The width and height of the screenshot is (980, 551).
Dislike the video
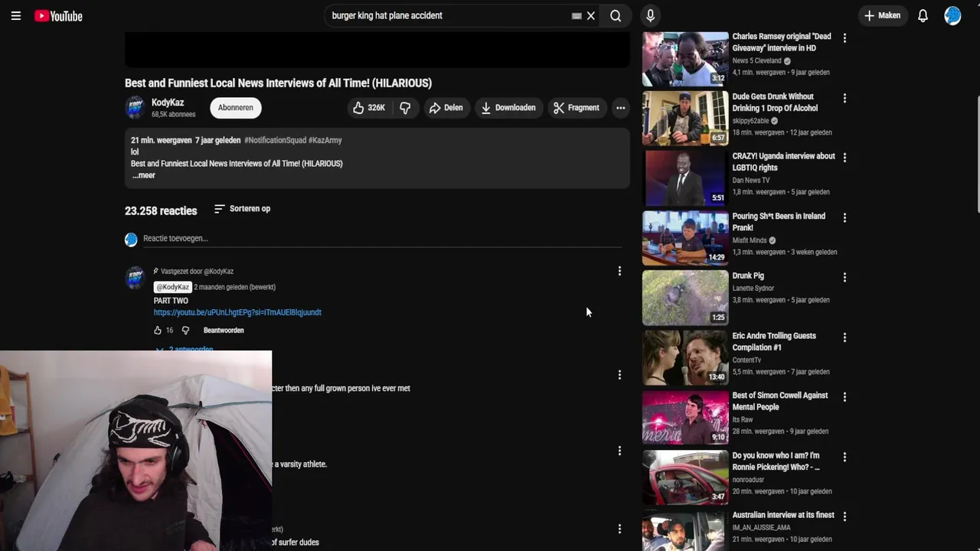(405, 108)
